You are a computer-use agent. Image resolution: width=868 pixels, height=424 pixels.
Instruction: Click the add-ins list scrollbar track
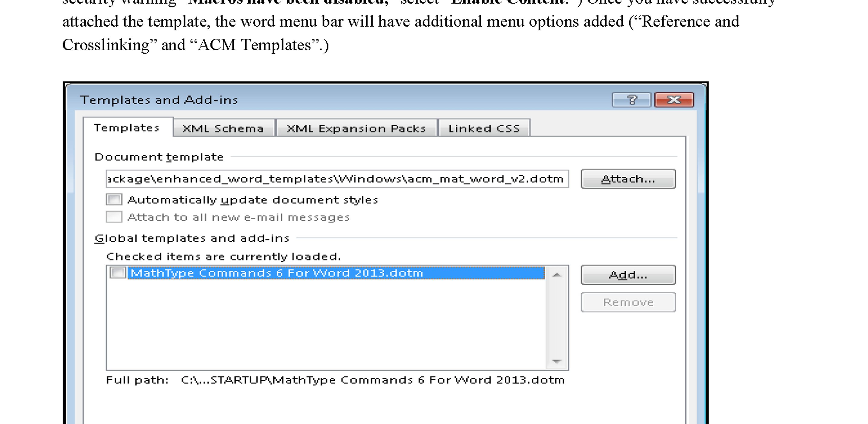[x=557, y=317]
